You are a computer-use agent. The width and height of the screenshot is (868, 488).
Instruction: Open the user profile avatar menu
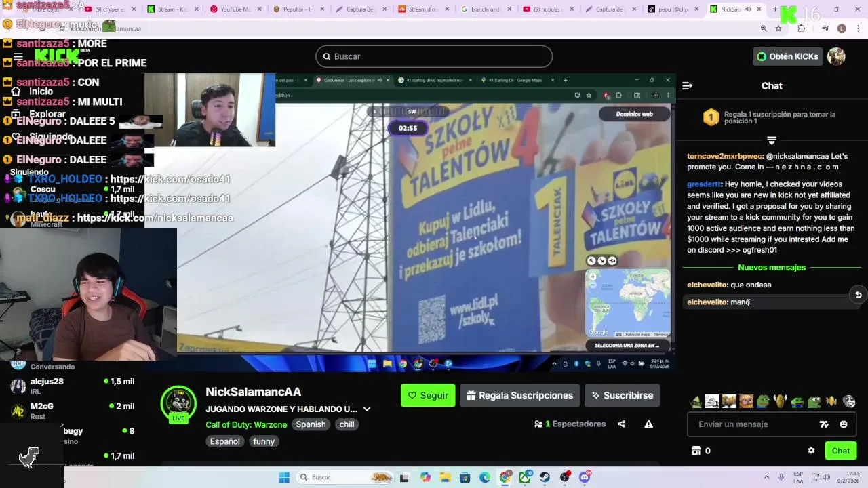pyautogui.click(x=836, y=56)
